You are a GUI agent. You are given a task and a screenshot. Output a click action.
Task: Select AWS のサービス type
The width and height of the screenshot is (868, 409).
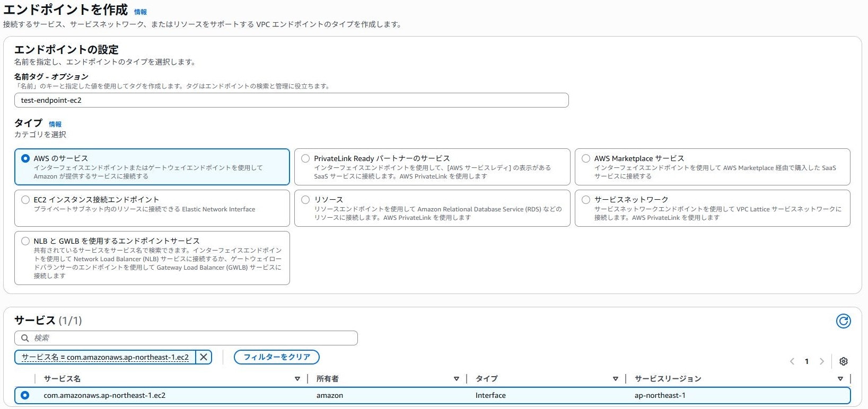tap(25, 158)
